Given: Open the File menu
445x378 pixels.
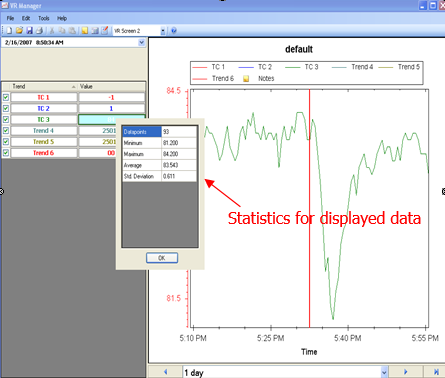Looking at the screenshot, I should click(x=10, y=18).
